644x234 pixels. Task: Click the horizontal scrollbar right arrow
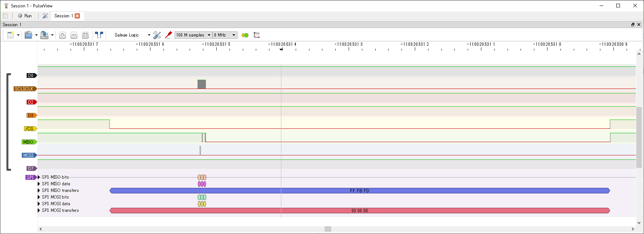(x=633, y=229)
